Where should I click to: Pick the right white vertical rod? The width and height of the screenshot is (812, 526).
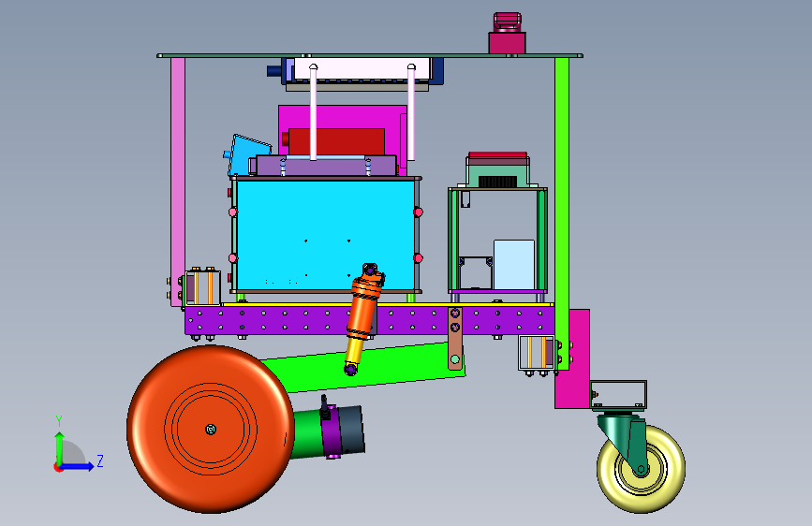pos(411,112)
